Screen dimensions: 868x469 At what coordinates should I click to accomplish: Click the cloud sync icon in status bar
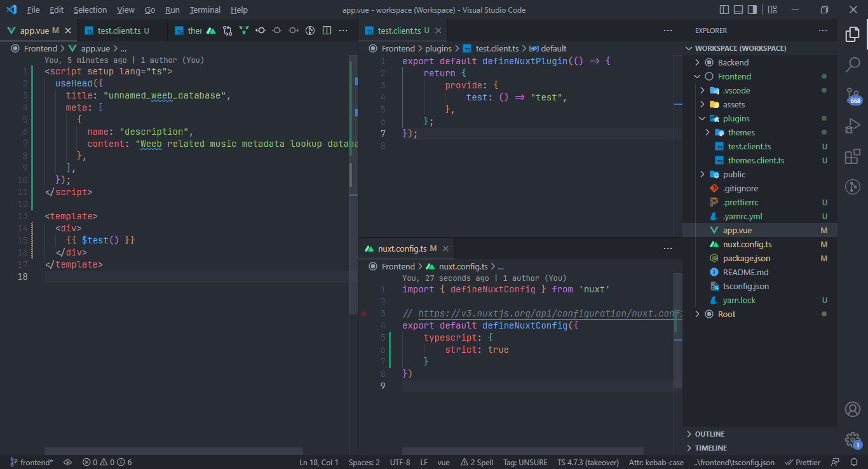tap(68, 463)
